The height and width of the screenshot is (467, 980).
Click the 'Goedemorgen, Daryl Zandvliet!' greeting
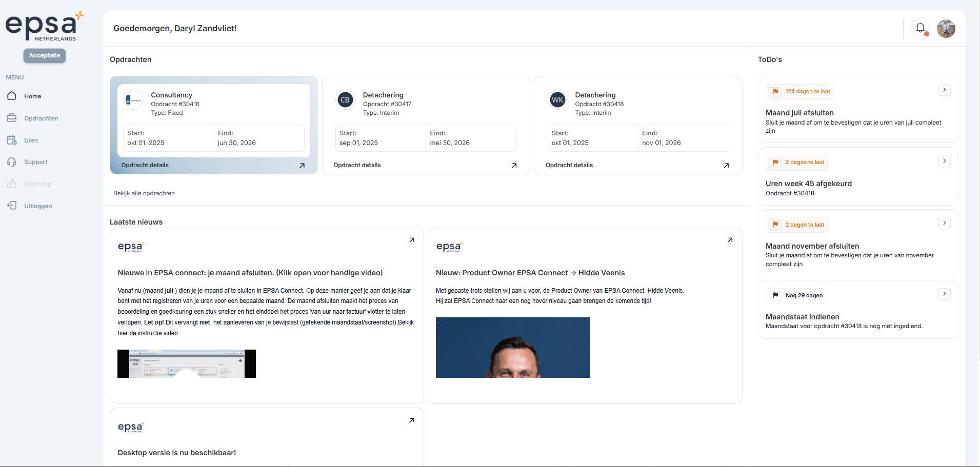(175, 29)
